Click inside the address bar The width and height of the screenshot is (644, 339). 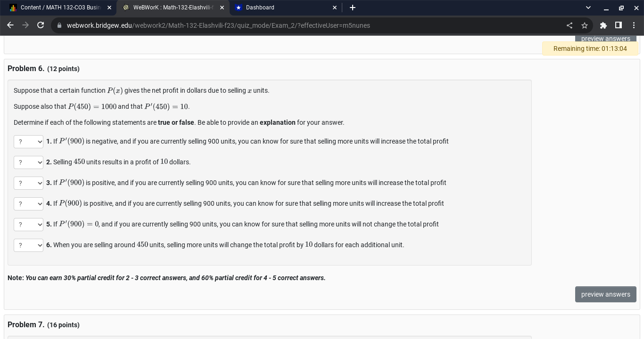283,25
